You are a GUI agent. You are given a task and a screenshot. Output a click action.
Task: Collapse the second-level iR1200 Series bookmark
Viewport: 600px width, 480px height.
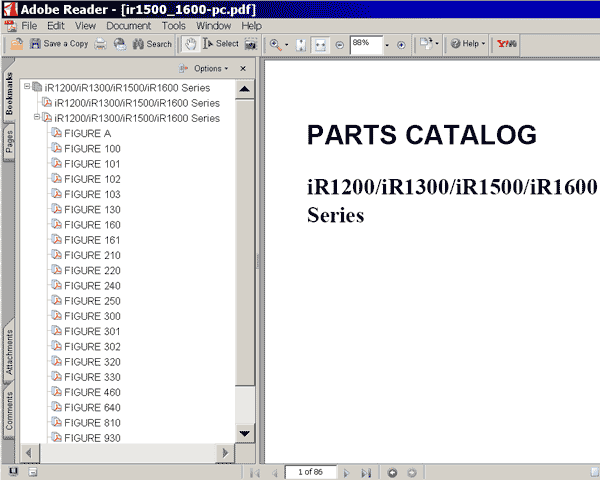click(37, 117)
